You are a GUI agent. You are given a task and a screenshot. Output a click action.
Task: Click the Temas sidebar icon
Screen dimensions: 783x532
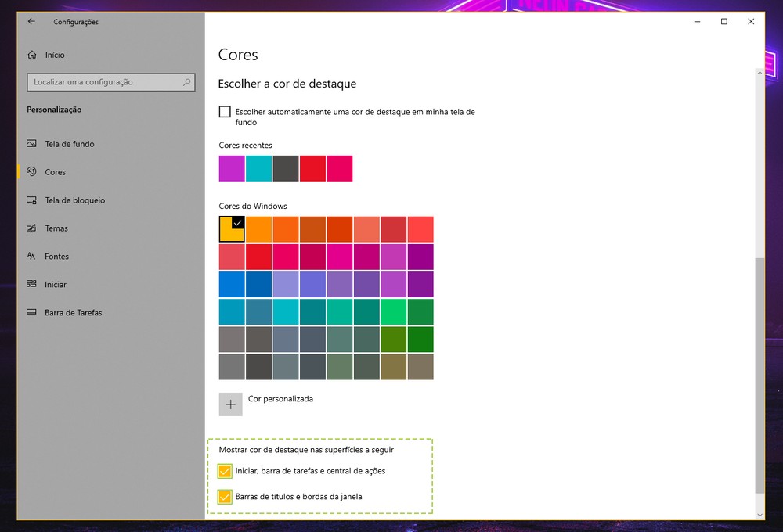32,228
